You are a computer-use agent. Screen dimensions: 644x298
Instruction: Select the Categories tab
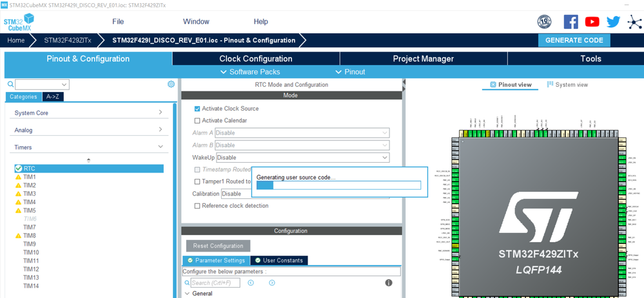pyautogui.click(x=23, y=97)
